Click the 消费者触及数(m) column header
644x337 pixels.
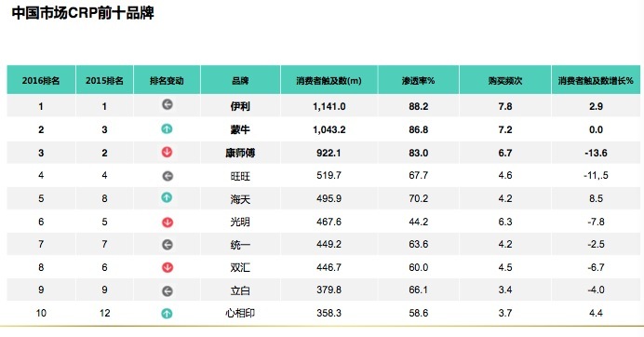click(329, 80)
